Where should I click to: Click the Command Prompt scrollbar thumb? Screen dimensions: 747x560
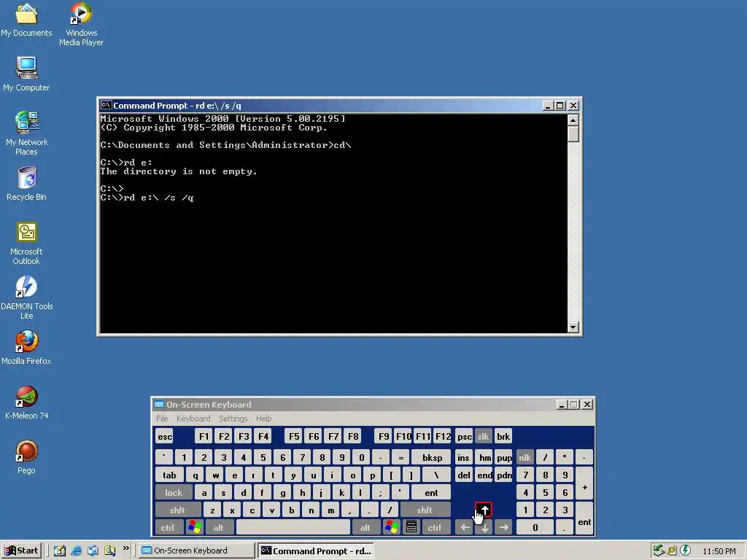573,134
